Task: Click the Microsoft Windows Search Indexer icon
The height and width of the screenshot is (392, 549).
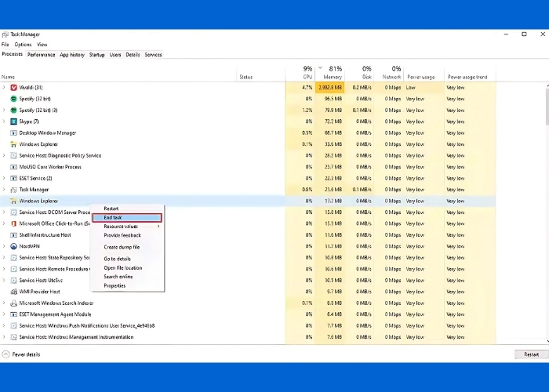Action: click(13, 303)
